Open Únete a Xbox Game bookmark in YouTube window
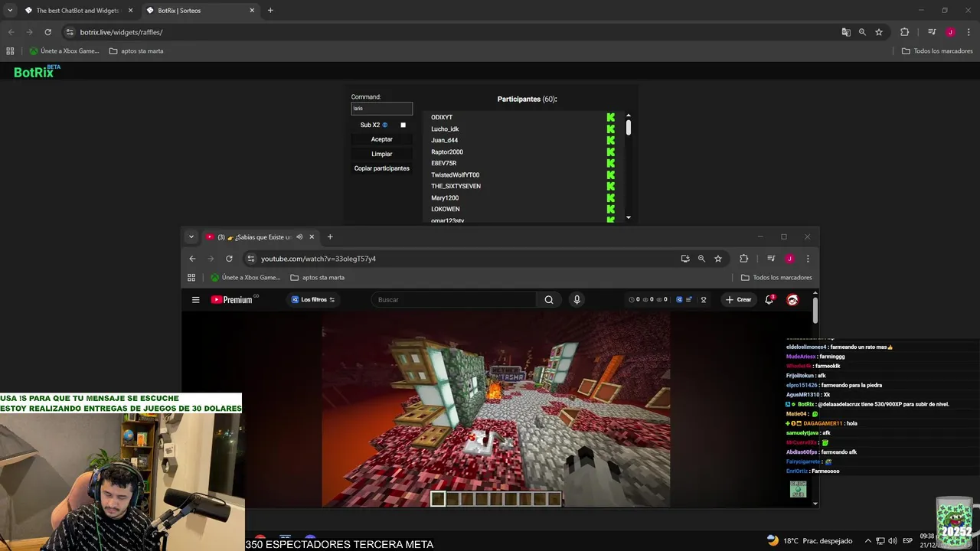 [x=246, y=277]
